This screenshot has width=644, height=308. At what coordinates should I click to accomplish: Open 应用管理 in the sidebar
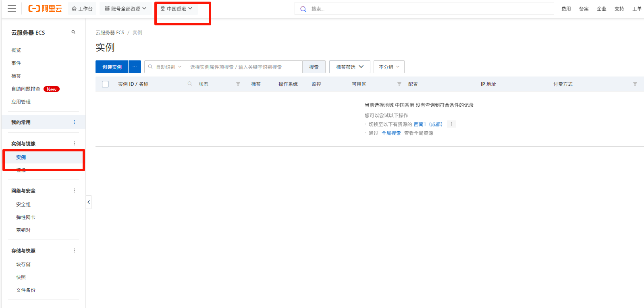21,102
